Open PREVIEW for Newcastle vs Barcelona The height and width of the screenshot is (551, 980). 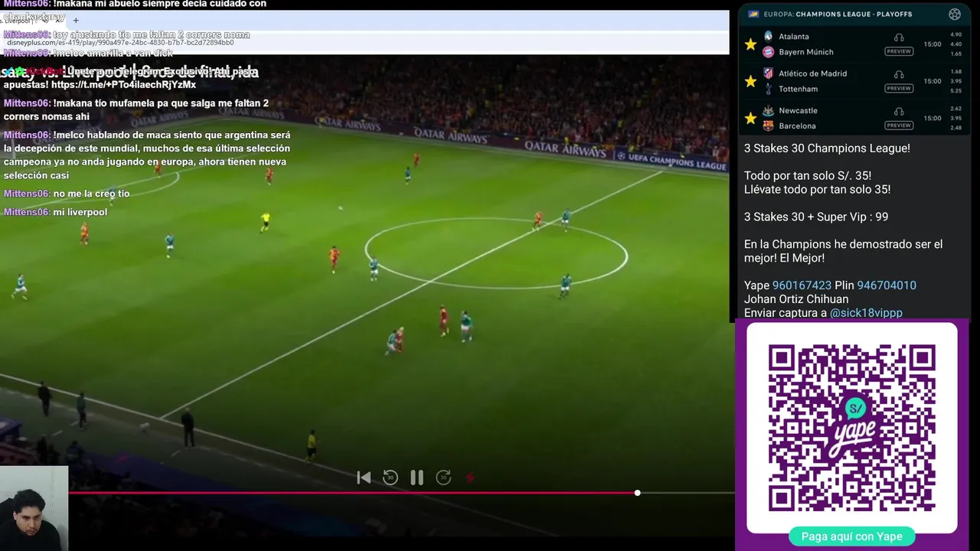point(899,125)
